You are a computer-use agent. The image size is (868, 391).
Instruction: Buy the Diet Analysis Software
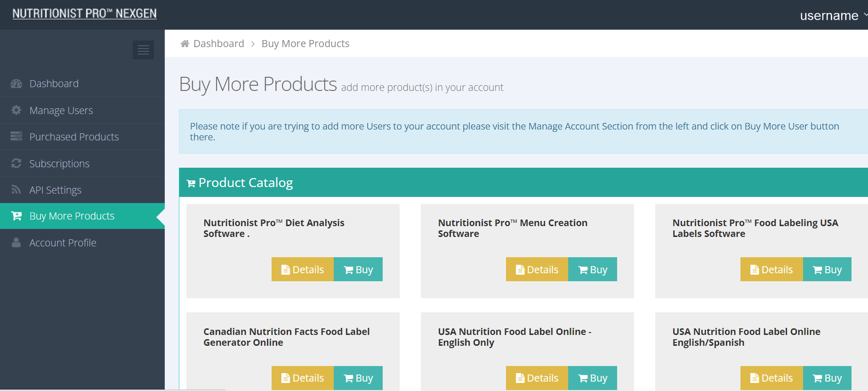click(358, 269)
